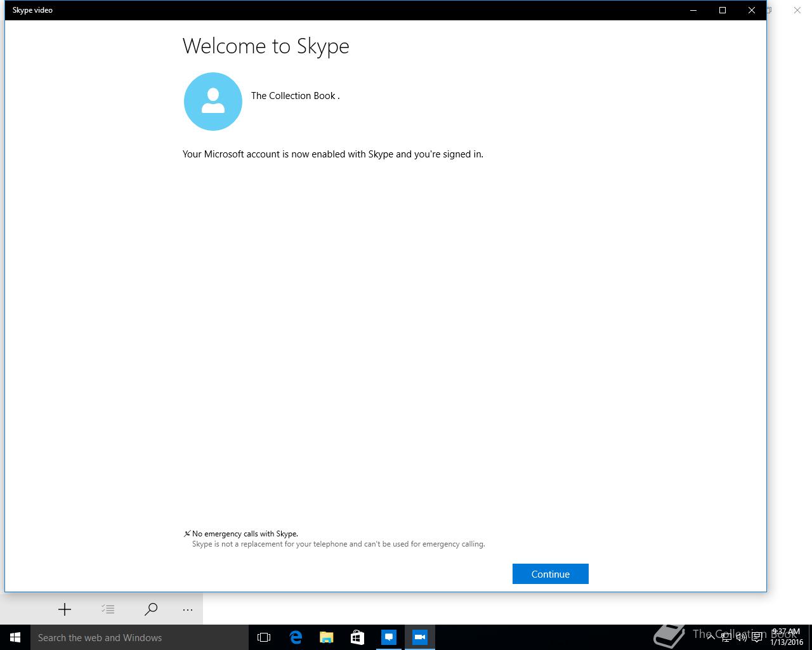Screen dimensions: 812x650
Task: Click the network icon in system tray
Action: 726,637
